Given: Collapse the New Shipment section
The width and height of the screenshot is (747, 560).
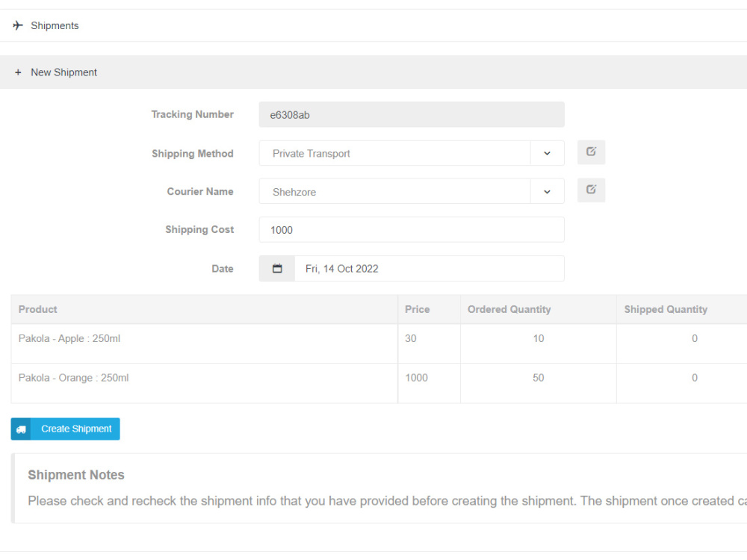Looking at the screenshot, I should click(x=63, y=72).
